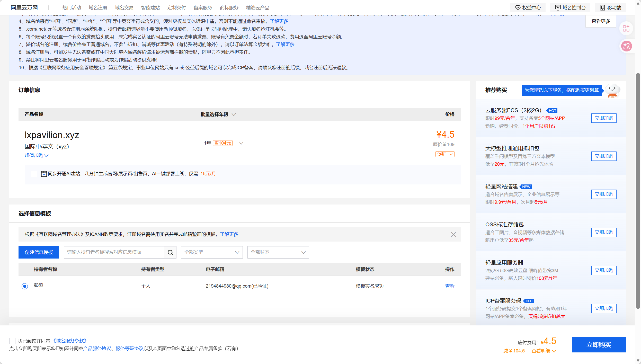The width and height of the screenshot is (641, 364).
Task: Expand the 超值加购 section
Action: [37, 155]
